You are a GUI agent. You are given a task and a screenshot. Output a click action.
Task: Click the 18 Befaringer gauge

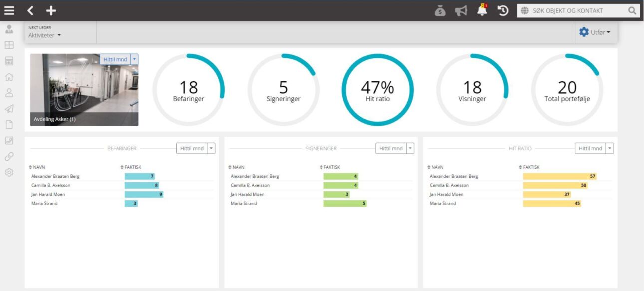pyautogui.click(x=189, y=90)
